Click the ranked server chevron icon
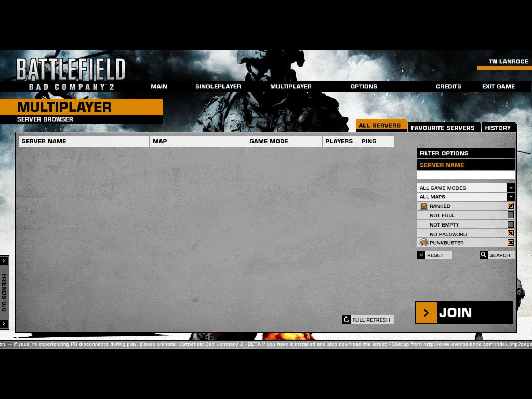The image size is (532, 399). point(424,206)
